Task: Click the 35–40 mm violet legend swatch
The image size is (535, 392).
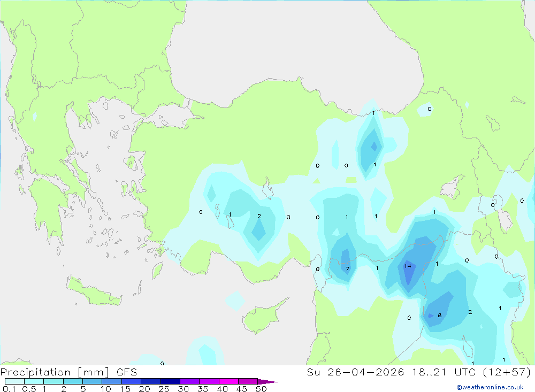Action: click(209, 381)
